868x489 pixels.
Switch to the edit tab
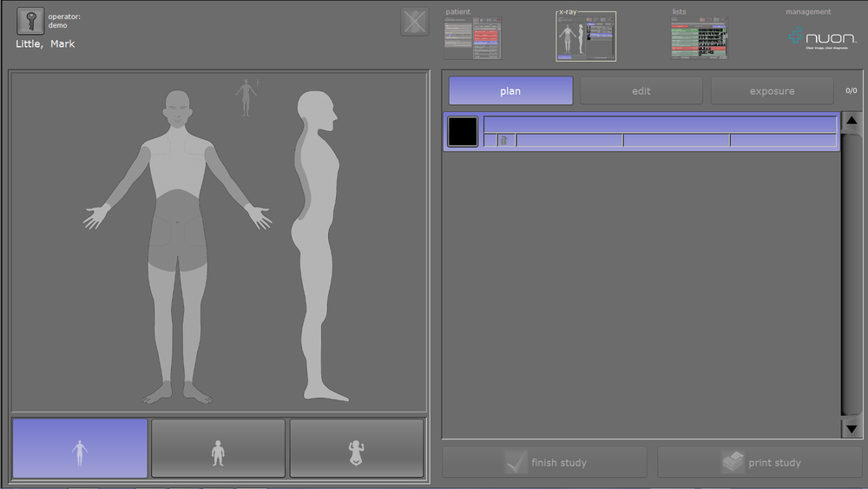coord(641,91)
